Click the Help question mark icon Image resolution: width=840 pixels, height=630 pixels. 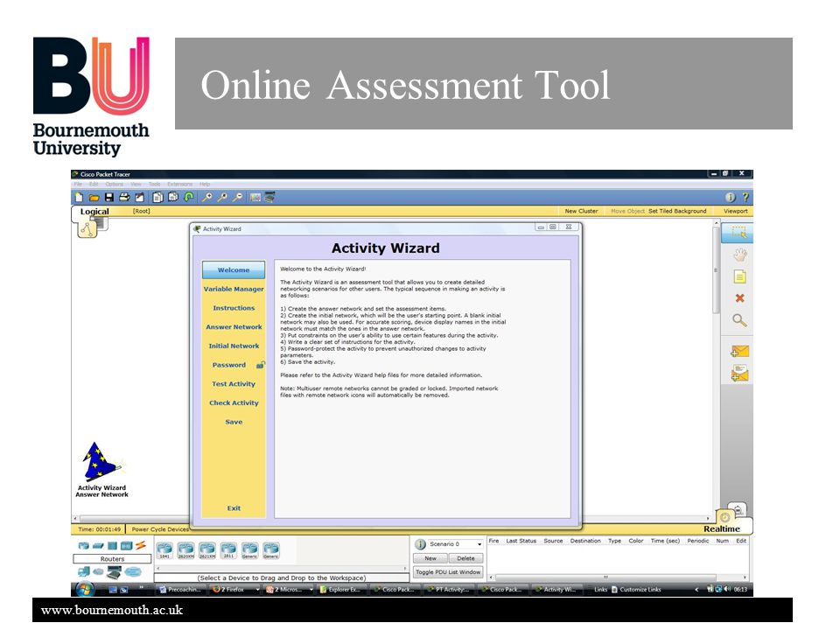pyautogui.click(x=745, y=198)
